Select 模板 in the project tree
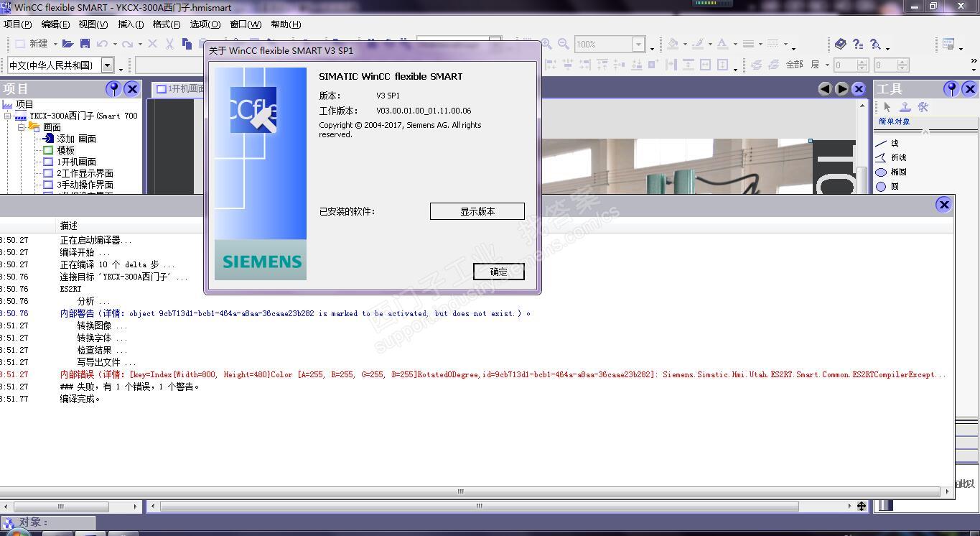 (65, 150)
